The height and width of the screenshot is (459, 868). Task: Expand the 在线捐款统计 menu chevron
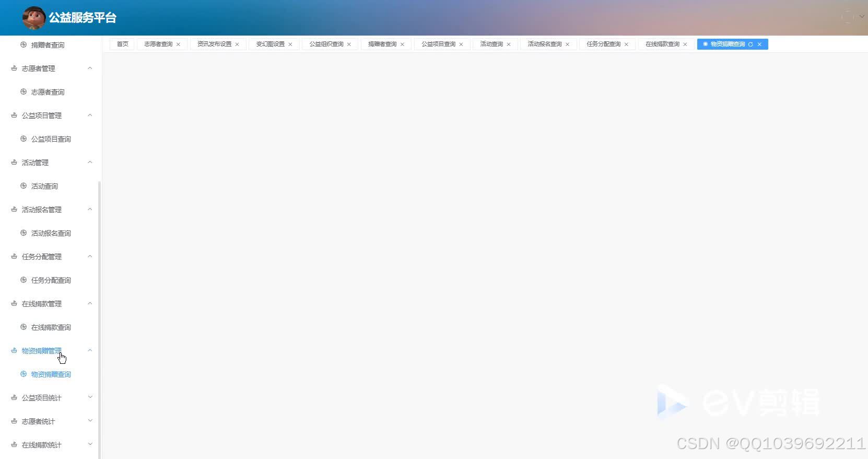click(x=90, y=444)
